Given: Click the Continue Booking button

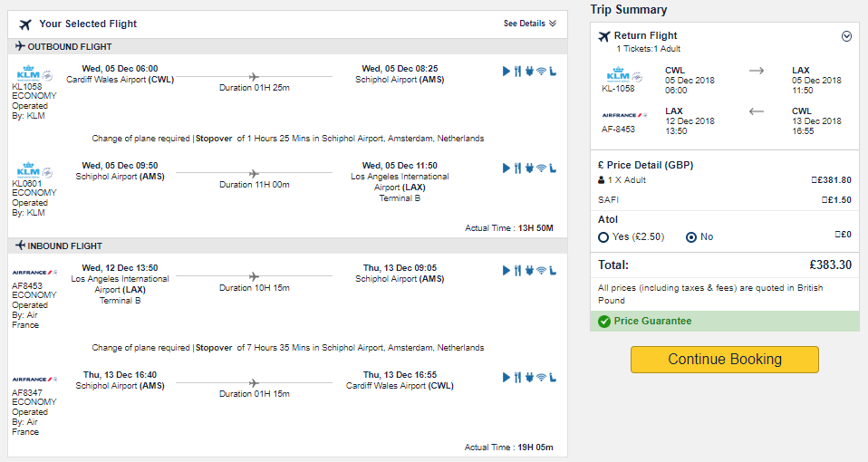Looking at the screenshot, I should pyautogui.click(x=725, y=360).
